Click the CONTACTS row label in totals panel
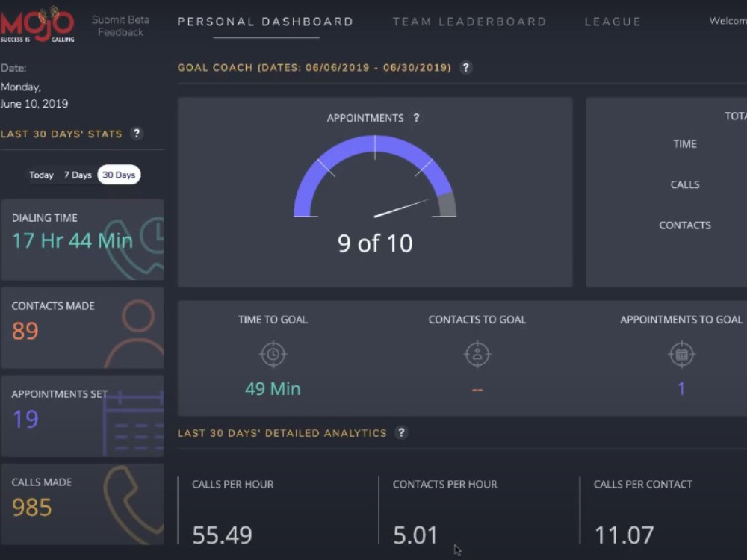The image size is (747, 560). (685, 225)
